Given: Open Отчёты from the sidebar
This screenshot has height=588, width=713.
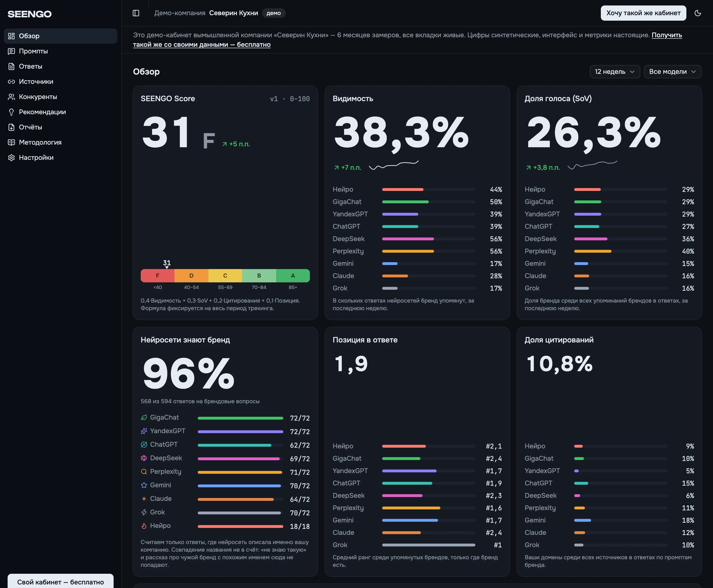Looking at the screenshot, I should click(x=61, y=127).
